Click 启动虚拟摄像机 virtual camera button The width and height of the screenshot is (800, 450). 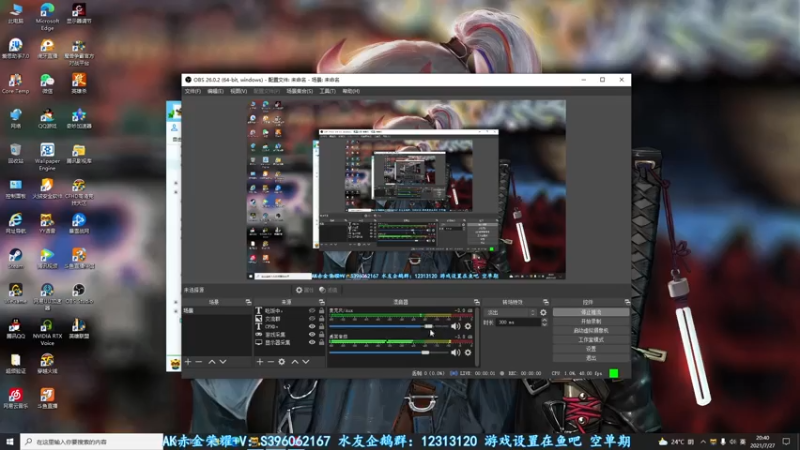coord(591,331)
